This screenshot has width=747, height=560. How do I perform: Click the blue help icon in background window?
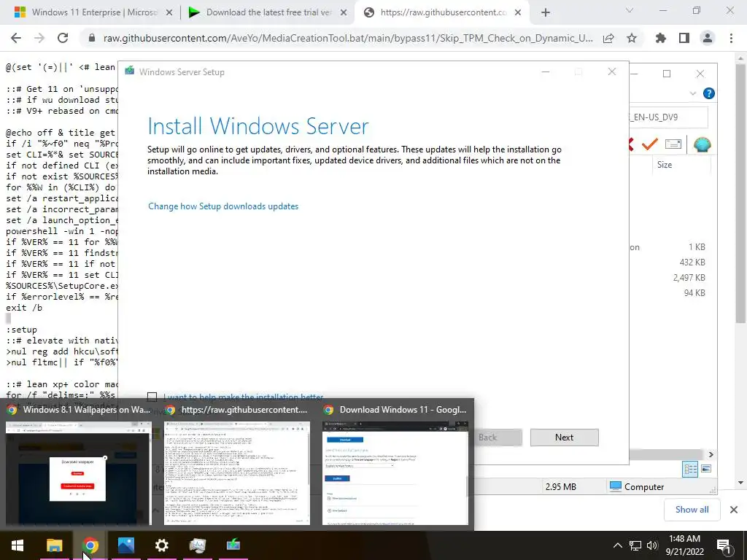(709, 93)
